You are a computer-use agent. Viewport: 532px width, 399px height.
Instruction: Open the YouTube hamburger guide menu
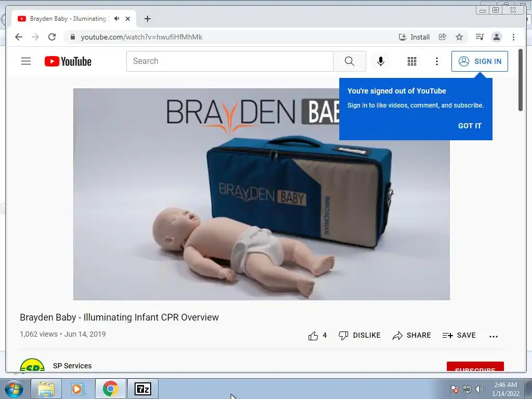coord(26,61)
